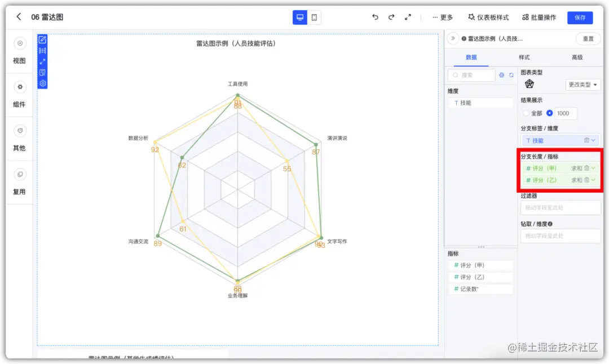Select the 1000 result limit radio button
The width and height of the screenshot is (609, 364).
(549, 113)
